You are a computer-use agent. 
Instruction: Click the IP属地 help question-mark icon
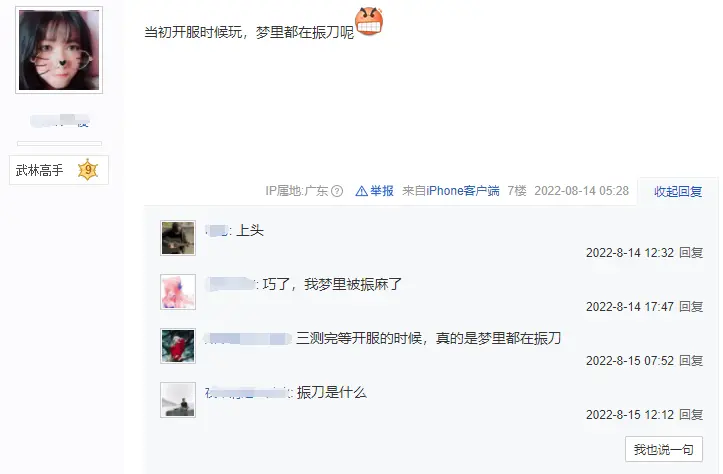(x=337, y=191)
